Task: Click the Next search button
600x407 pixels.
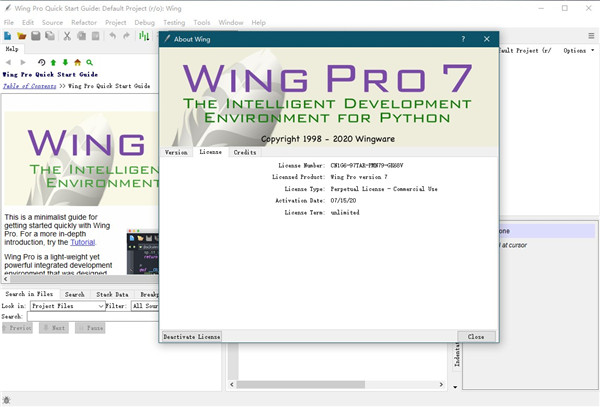Action: click(54, 328)
